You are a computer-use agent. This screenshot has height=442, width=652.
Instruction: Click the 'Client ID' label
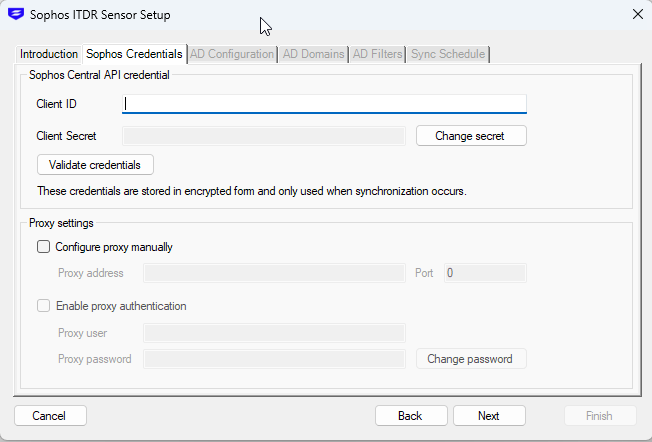tap(57, 104)
